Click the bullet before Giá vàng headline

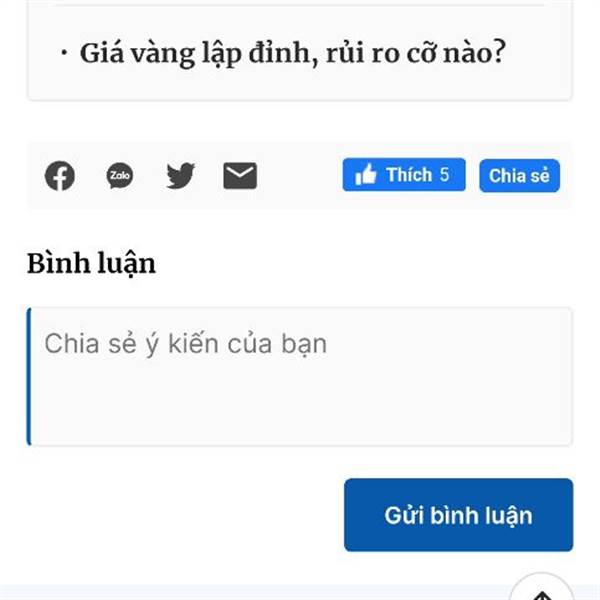[x=64, y=53]
